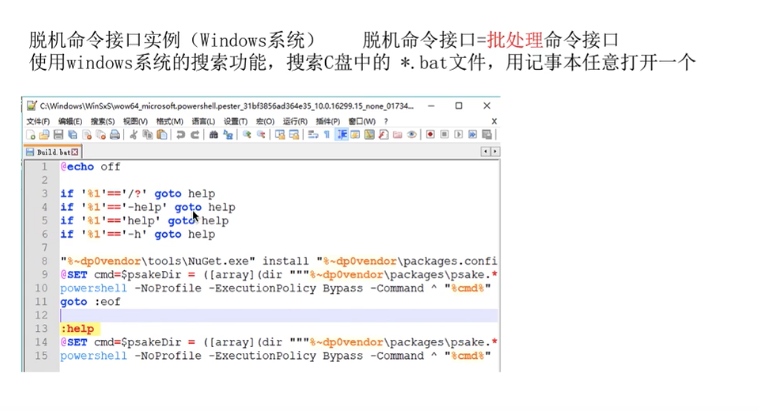Screen dimensions: 759x411
Task: Save the recorded macro icon
Action: pyautogui.click(x=487, y=135)
